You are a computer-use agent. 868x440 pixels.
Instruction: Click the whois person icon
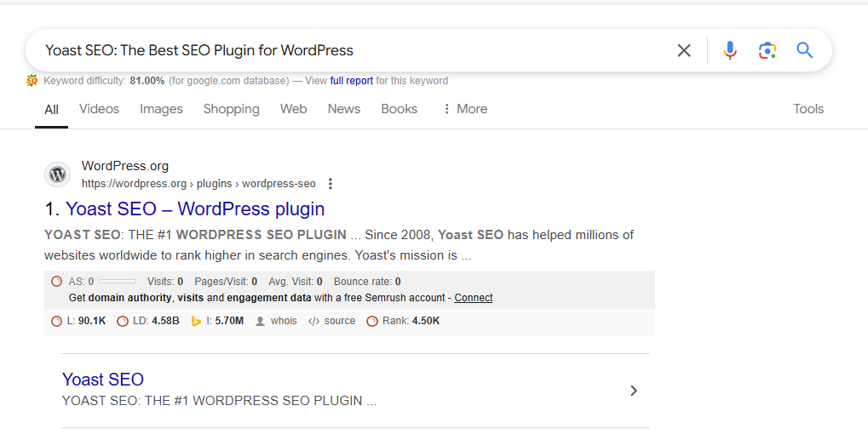click(x=261, y=321)
